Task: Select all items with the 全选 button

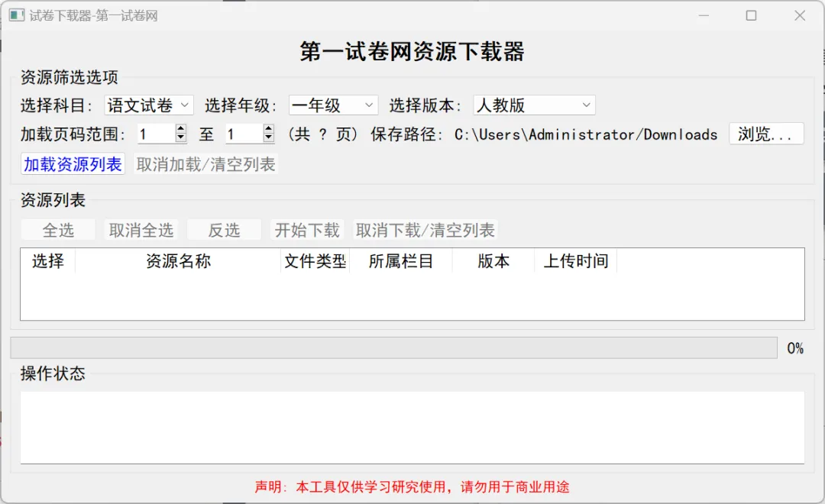Action: pyautogui.click(x=57, y=229)
